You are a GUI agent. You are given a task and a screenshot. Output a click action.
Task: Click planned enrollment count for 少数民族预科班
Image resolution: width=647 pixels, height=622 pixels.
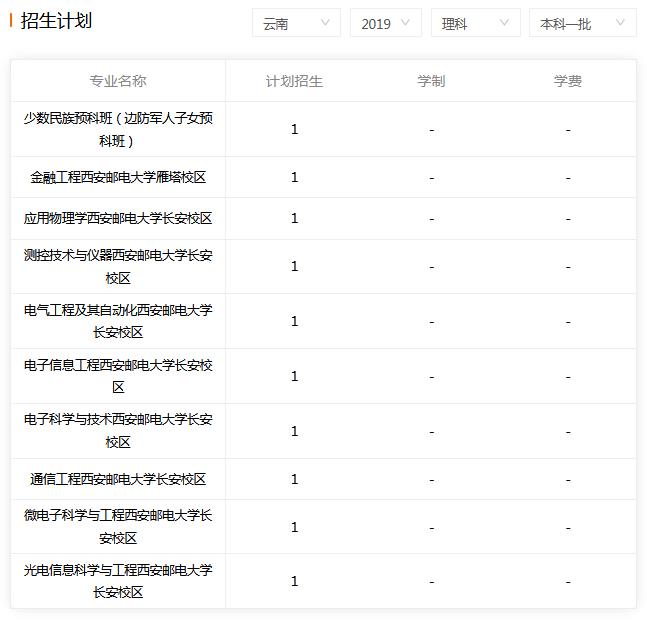294,129
